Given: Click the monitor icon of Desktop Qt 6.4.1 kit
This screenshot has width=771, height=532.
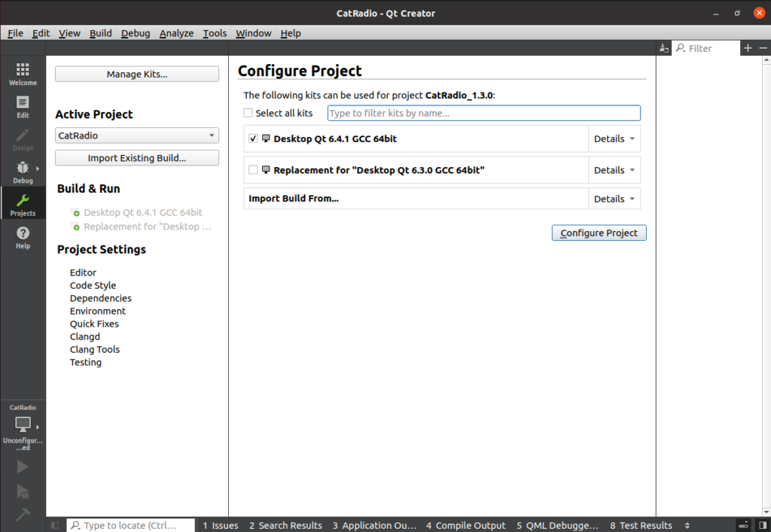Looking at the screenshot, I should pos(266,138).
